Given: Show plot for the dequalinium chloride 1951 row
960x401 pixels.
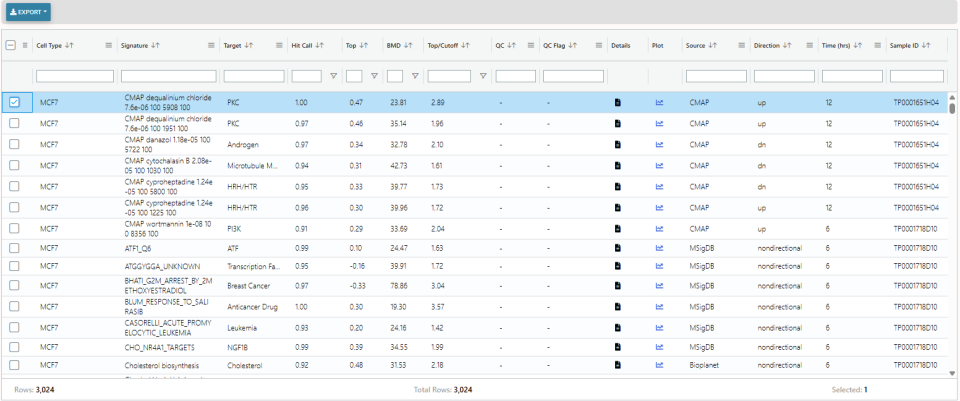Looking at the screenshot, I should [659, 123].
